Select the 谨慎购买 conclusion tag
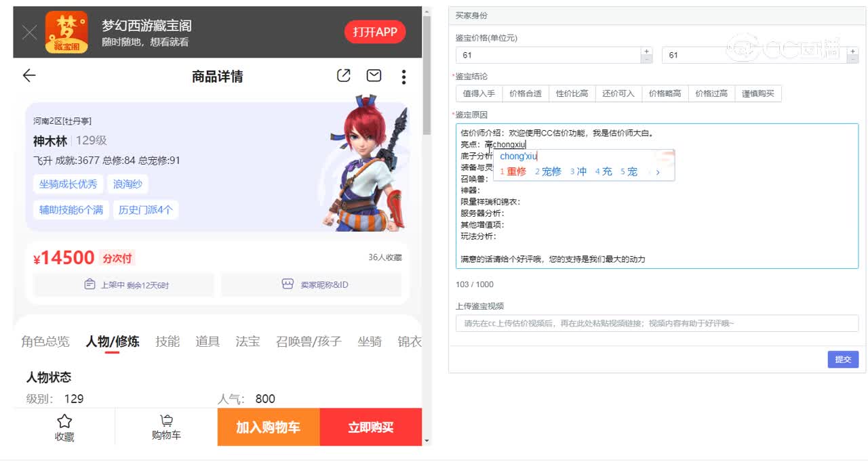This screenshot has height=462, width=868. 757,93
